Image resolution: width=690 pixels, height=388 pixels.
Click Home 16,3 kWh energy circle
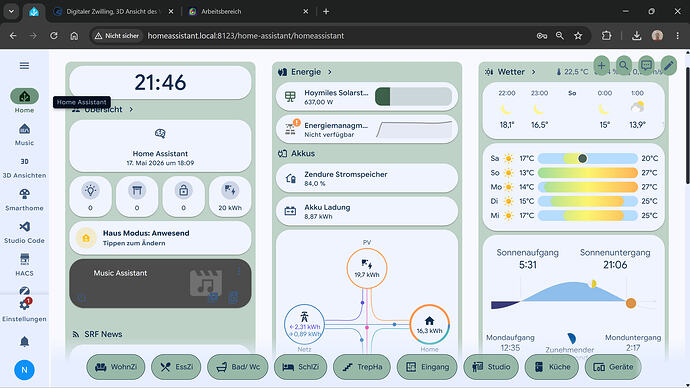coord(429,325)
